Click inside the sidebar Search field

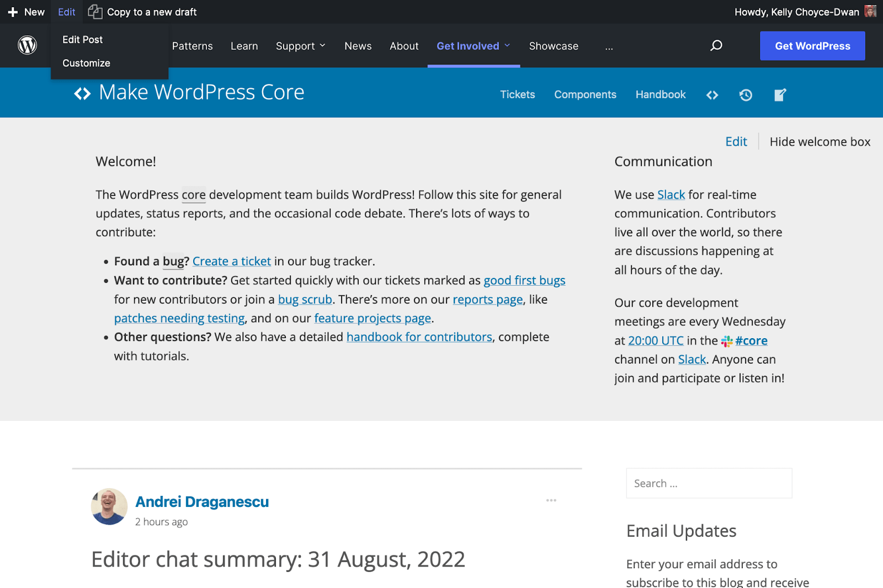(x=709, y=483)
